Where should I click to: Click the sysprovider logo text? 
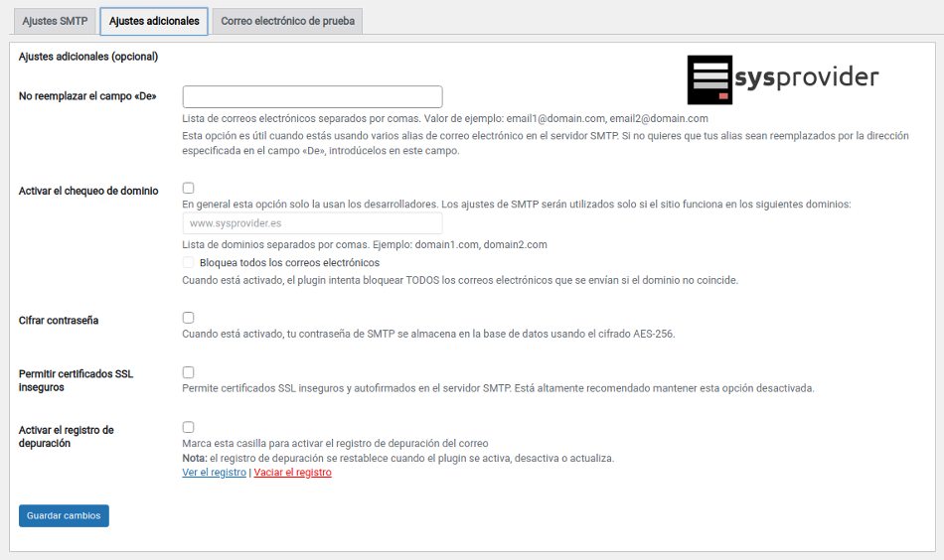(x=807, y=77)
